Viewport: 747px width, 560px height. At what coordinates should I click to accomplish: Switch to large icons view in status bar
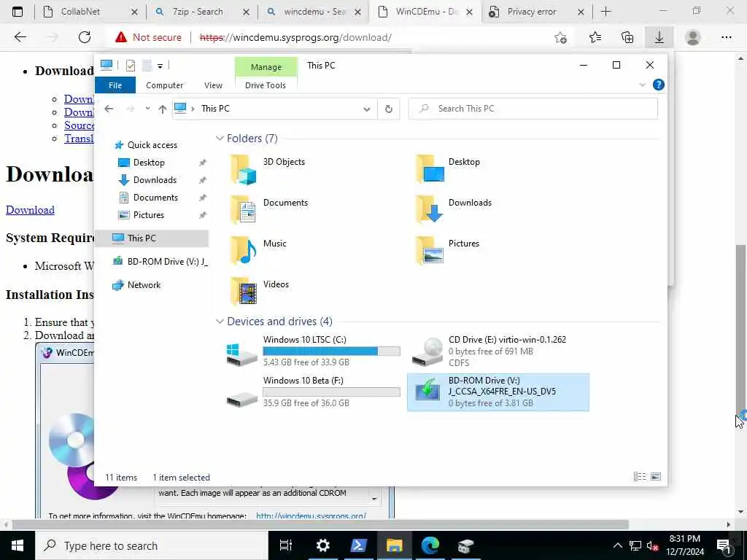[656, 477]
